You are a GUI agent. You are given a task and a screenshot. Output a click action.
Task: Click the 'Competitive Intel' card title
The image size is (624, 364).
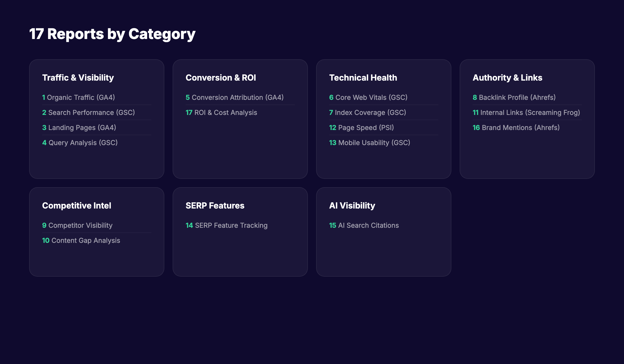click(x=77, y=205)
